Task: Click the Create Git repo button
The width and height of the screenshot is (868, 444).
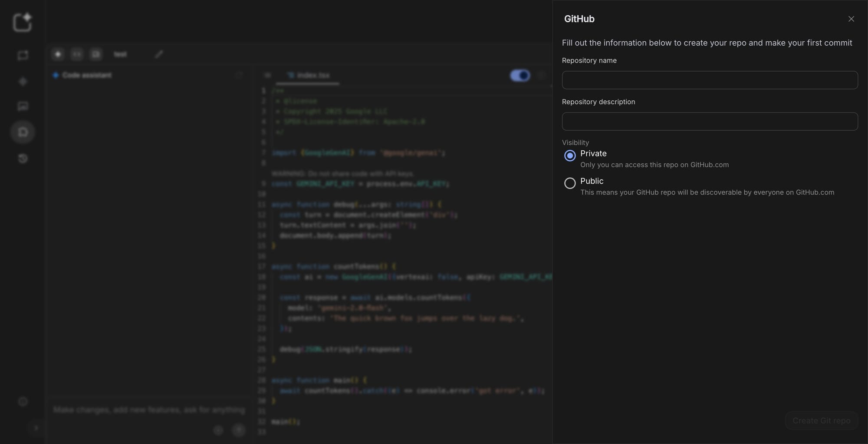Action: [821, 420]
